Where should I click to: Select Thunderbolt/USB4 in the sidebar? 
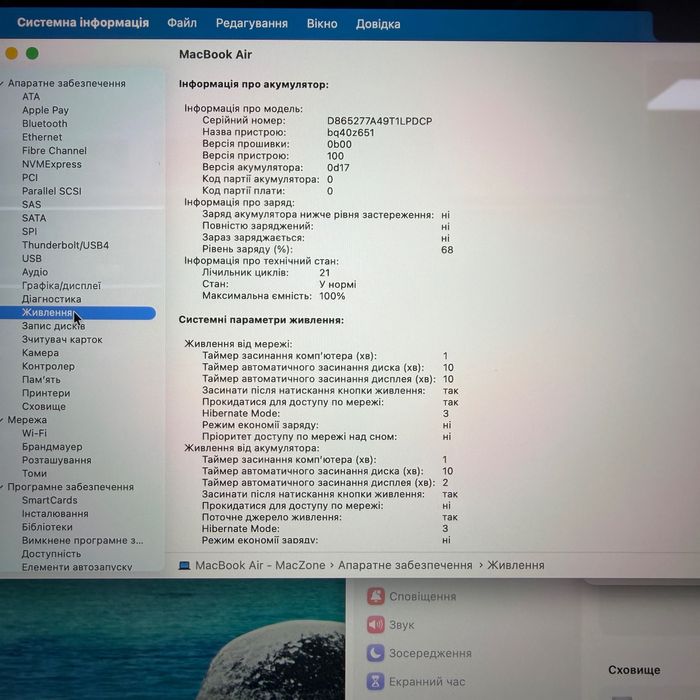(x=66, y=245)
